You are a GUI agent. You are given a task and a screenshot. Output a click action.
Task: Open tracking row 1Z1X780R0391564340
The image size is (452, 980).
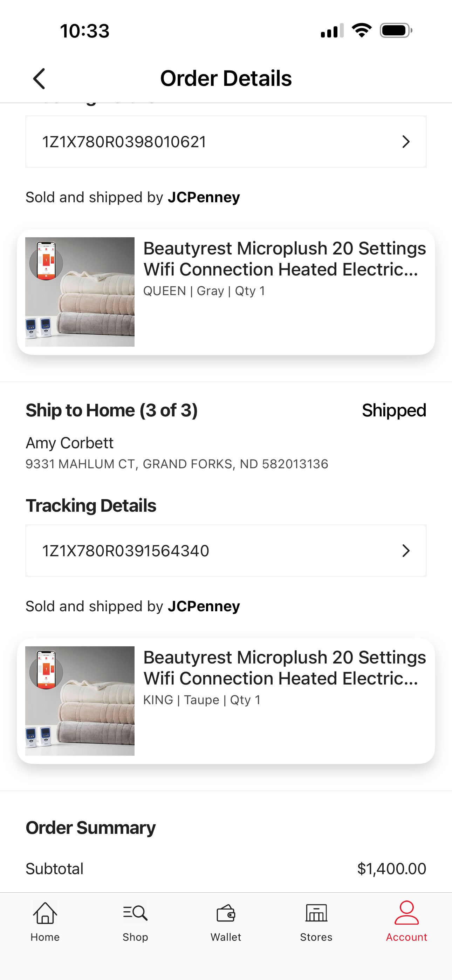(226, 551)
